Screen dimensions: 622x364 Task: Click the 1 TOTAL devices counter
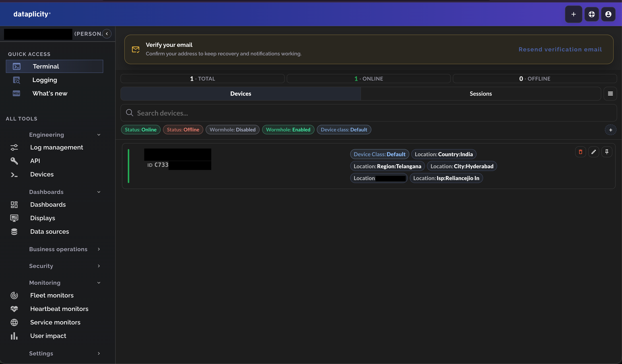[202, 79]
